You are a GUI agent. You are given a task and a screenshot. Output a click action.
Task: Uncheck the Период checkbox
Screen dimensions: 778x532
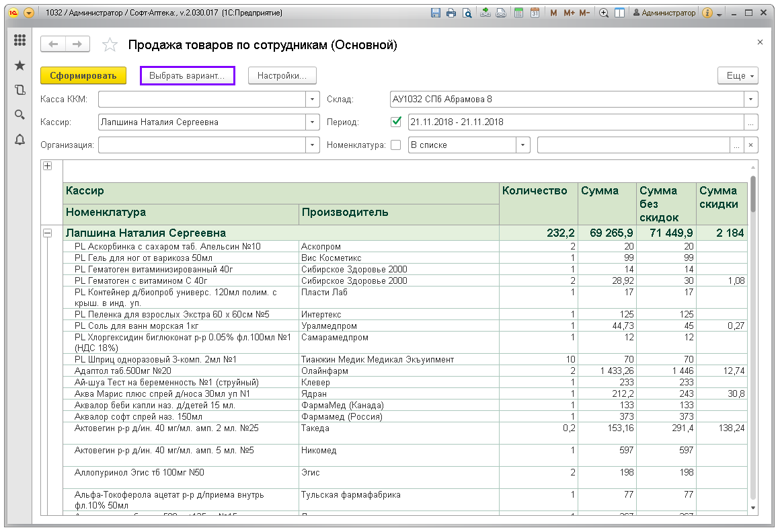396,122
